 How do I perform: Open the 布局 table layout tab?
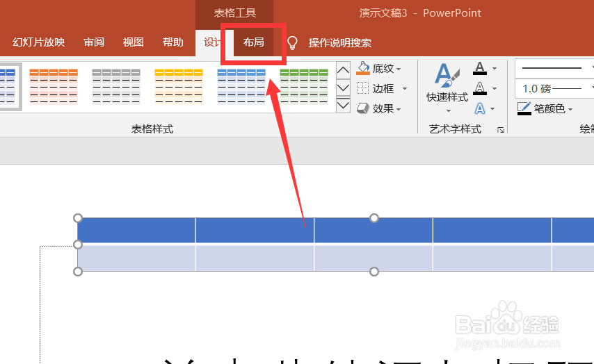pyautogui.click(x=253, y=42)
